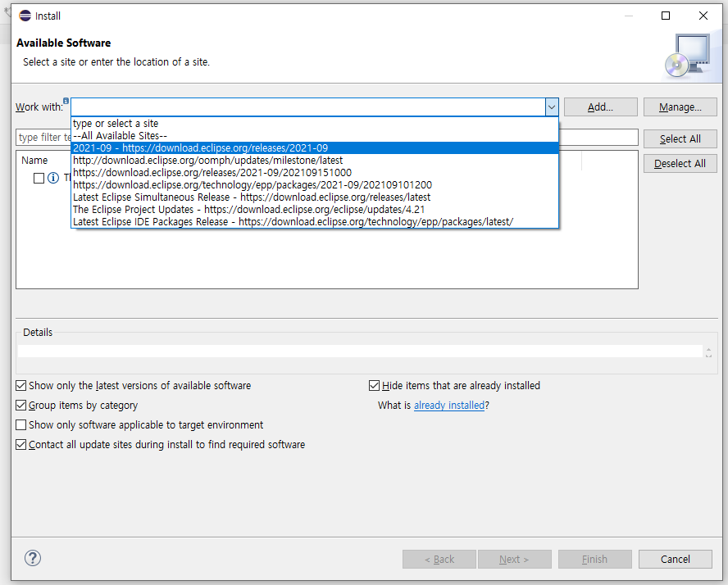The height and width of the screenshot is (585, 728).
Task: Select 'type or select a site' entry
Action: (x=315, y=124)
